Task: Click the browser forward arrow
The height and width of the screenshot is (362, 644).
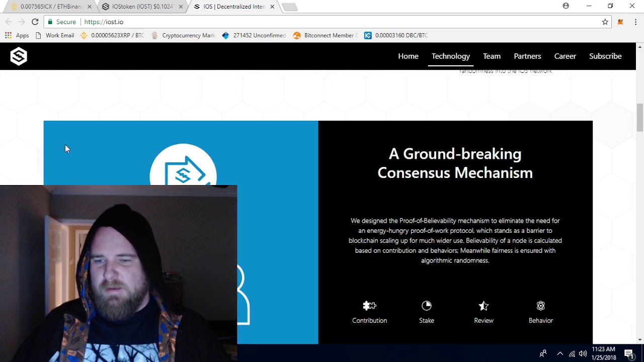Action: [22, 22]
